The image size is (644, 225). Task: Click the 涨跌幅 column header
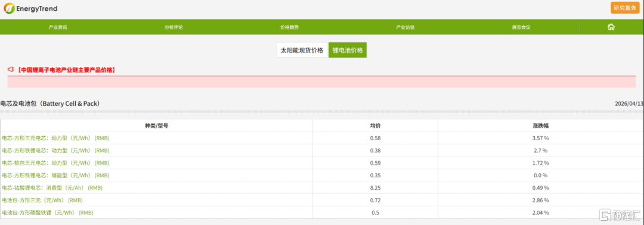pyautogui.click(x=540, y=126)
